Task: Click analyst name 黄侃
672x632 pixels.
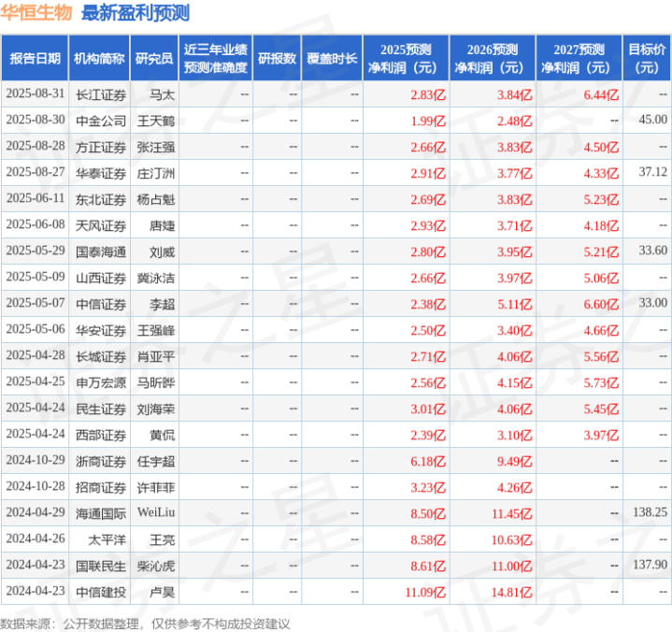Action: tap(162, 435)
